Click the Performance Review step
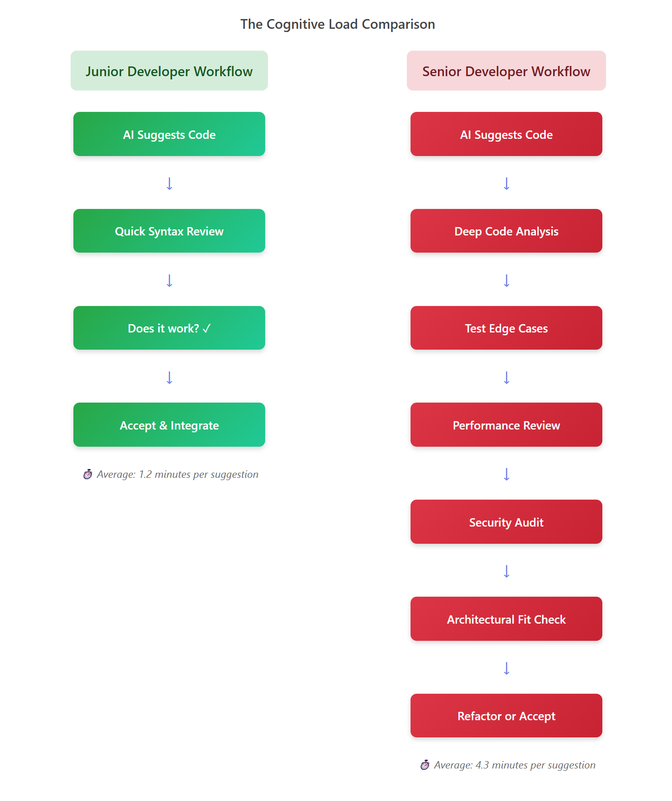 click(x=506, y=425)
